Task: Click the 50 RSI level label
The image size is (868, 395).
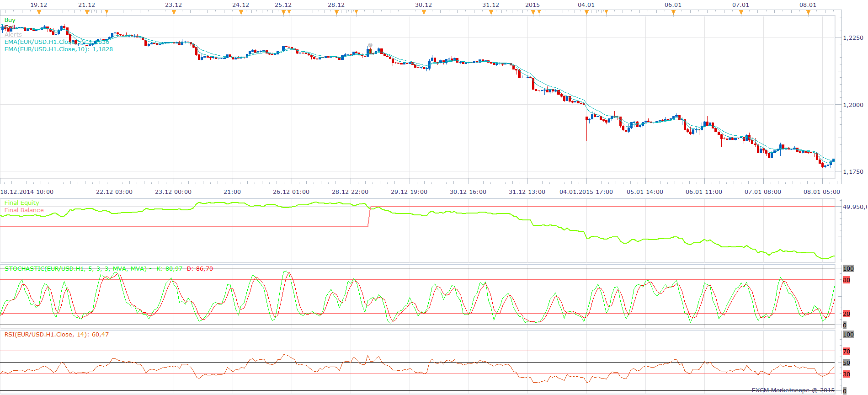Action: (x=847, y=363)
